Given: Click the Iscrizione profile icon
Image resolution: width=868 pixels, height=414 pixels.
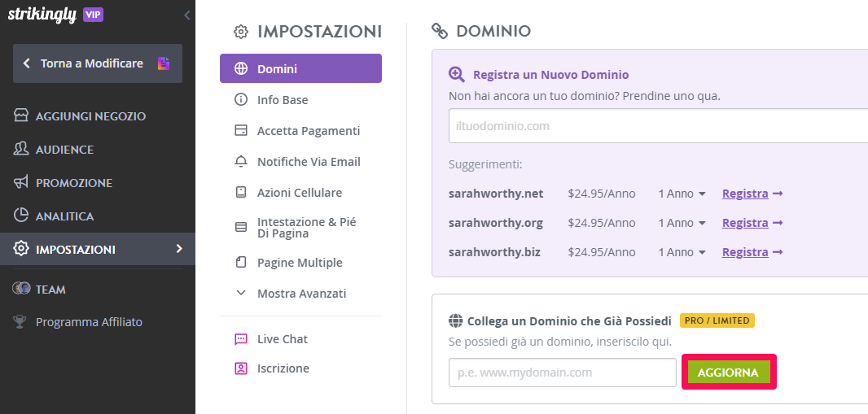Looking at the screenshot, I should click(x=241, y=368).
